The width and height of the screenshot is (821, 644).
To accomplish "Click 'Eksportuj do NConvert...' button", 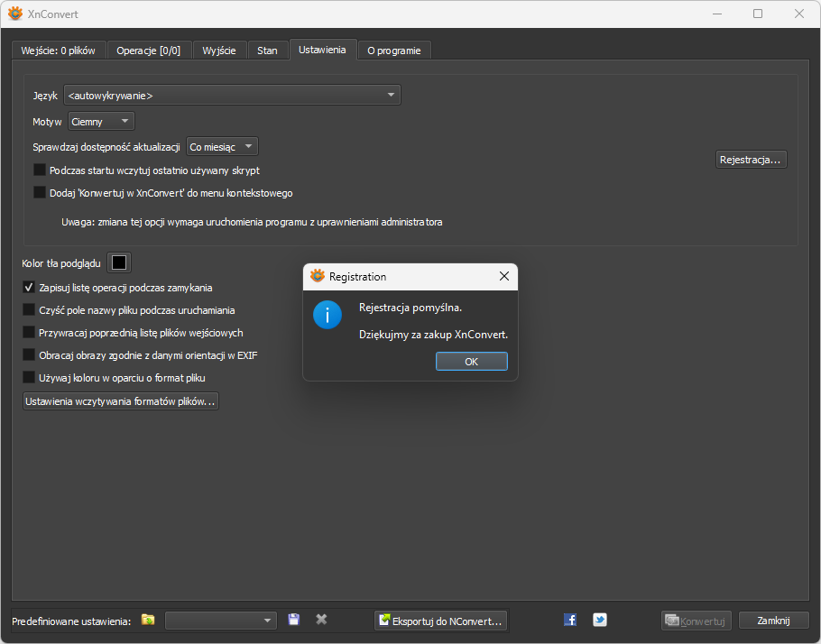I will (x=441, y=621).
